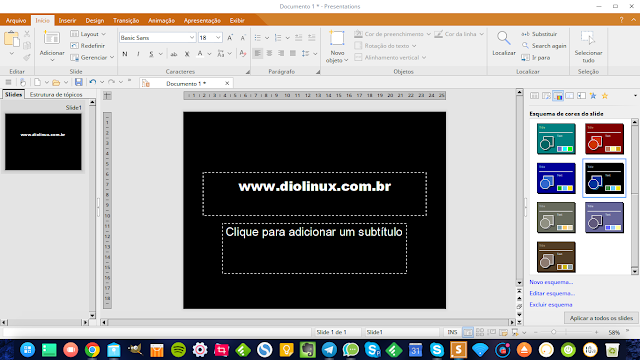
Task: Click the touch mode hand icon
Action: pyautogui.click(x=23, y=82)
